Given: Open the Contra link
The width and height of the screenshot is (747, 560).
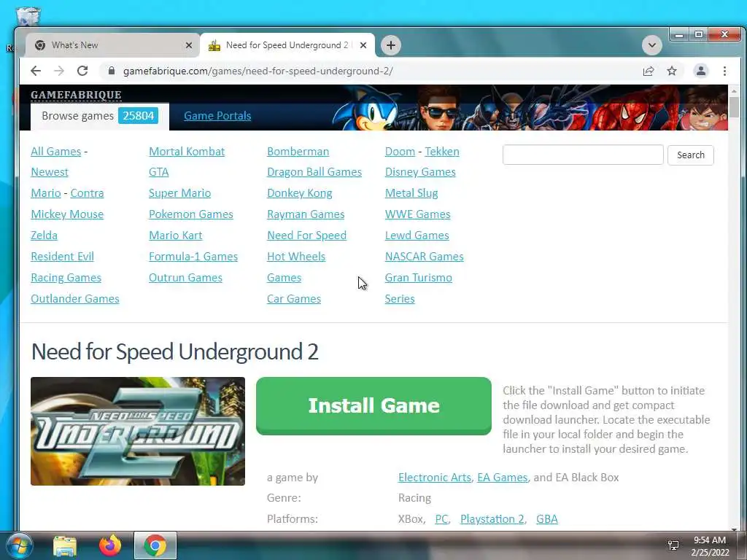Looking at the screenshot, I should [87, 192].
